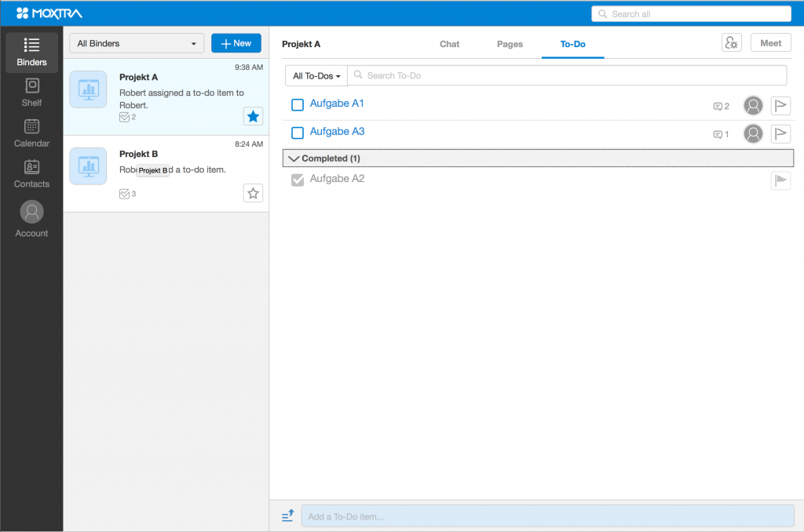
Task: Switch to the Pages tab
Action: click(510, 44)
